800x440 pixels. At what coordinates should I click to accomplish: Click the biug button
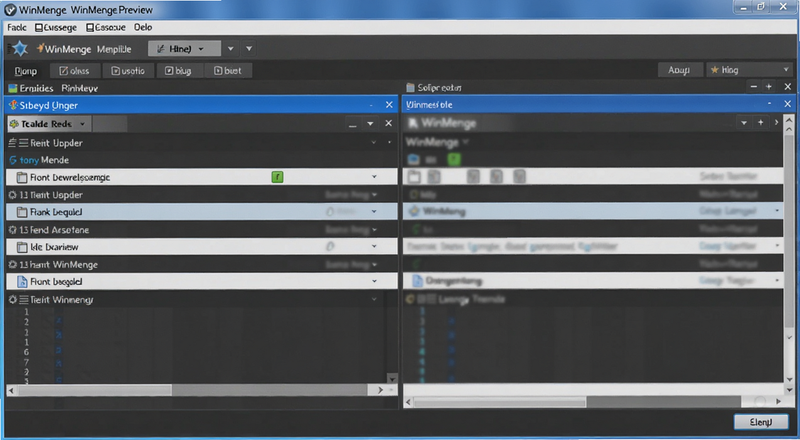(178, 70)
